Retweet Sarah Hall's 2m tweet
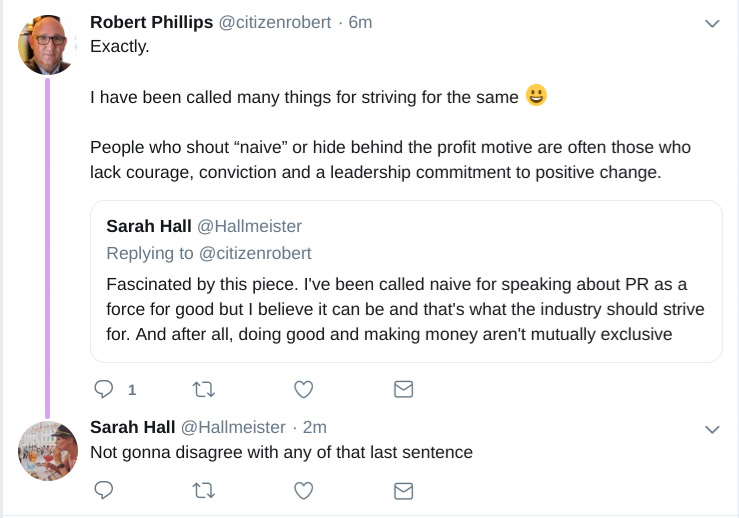 pos(204,490)
